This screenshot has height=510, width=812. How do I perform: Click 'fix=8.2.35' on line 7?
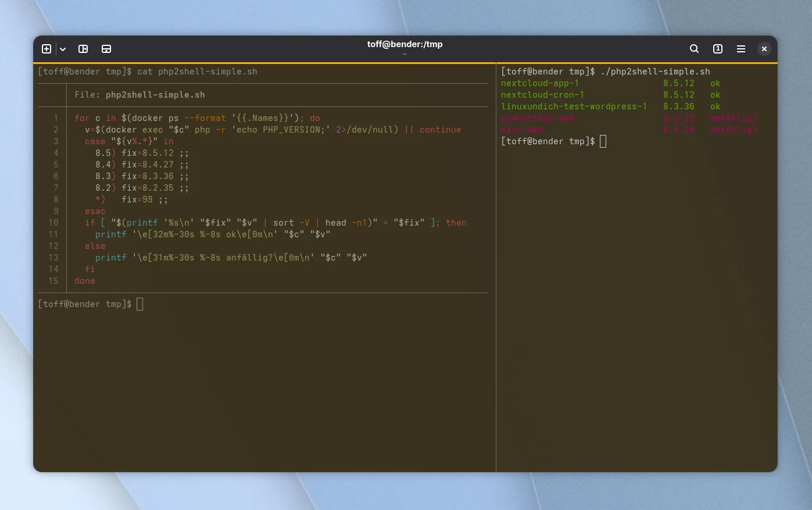[x=148, y=188]
